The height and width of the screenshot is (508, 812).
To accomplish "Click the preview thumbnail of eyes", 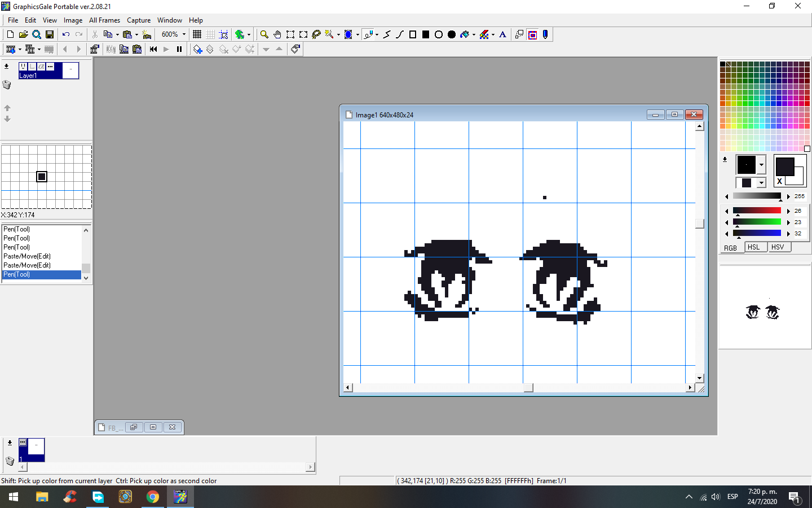I will [x=763, y=312].
